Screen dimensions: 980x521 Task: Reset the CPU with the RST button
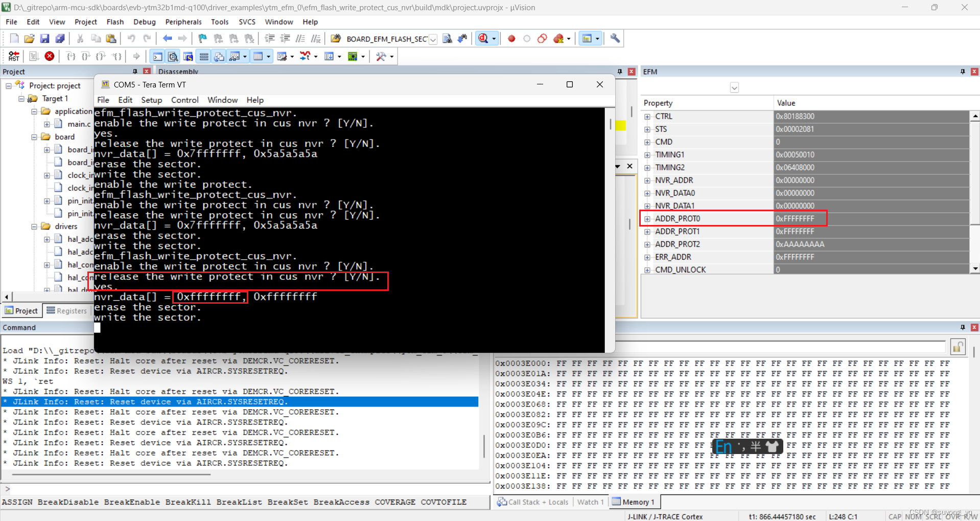pos(14,56)
